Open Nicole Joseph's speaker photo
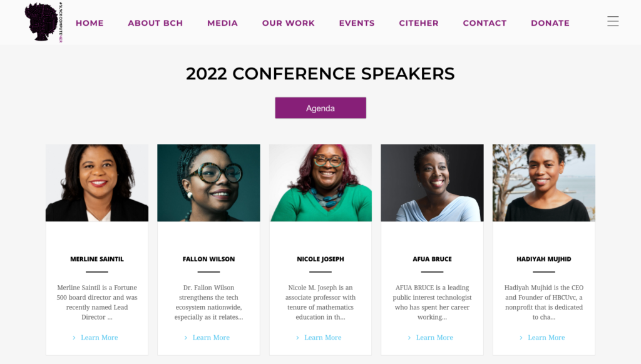The width and height of the screenshot is (641, 364). pos(320,183)
